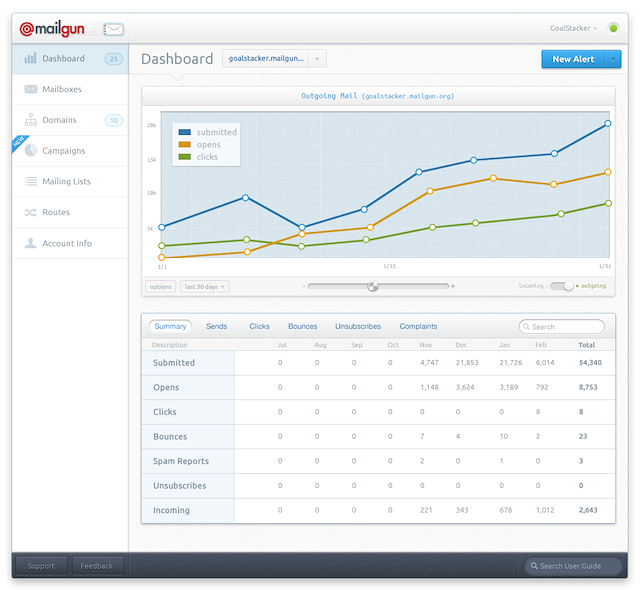Screen dimensions: 640x590
Task: Click the zoom slider knob under the chart
Action: pyautogui.click(x=373, y=286)
